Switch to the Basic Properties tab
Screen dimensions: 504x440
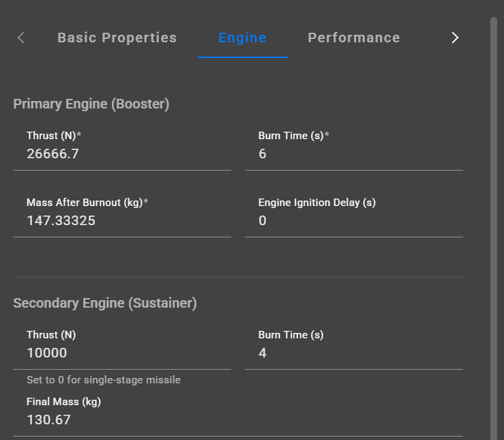point(117,38)
